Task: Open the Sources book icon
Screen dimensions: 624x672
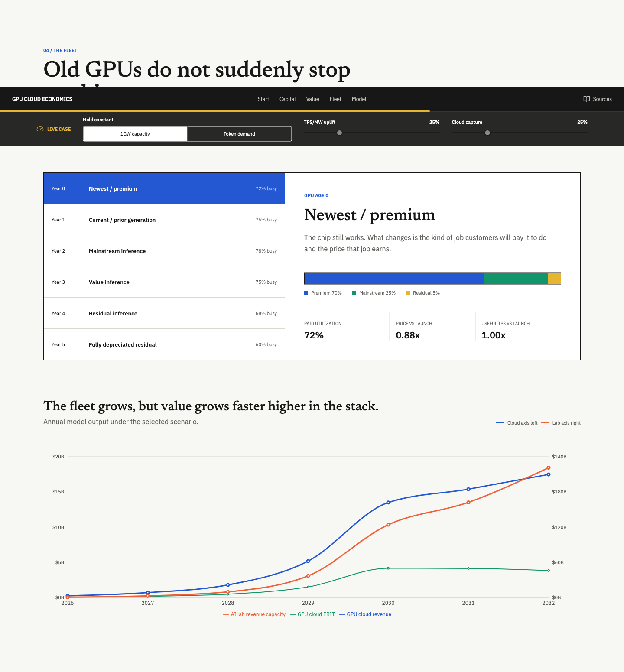Action: coord(587,99)
